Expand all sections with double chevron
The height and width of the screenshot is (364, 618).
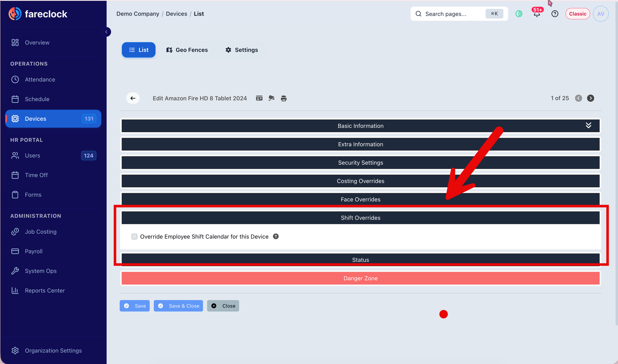(x=589, y=125)
